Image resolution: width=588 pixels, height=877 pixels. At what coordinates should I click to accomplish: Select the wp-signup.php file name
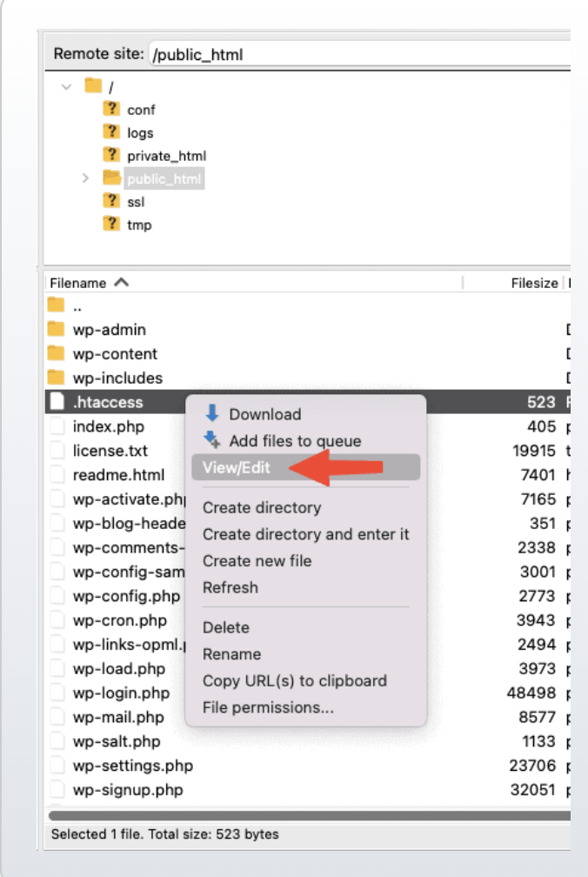click(x=128, y=790)
